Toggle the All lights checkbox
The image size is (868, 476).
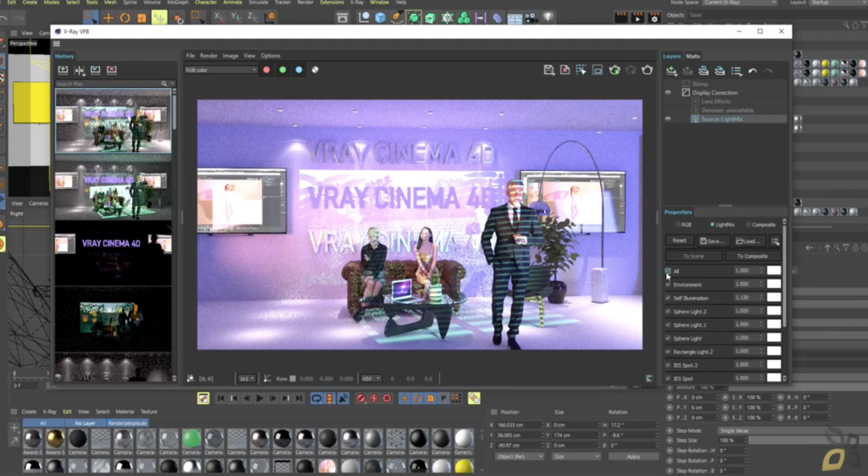pyautogui.click(x=668, y=271)
